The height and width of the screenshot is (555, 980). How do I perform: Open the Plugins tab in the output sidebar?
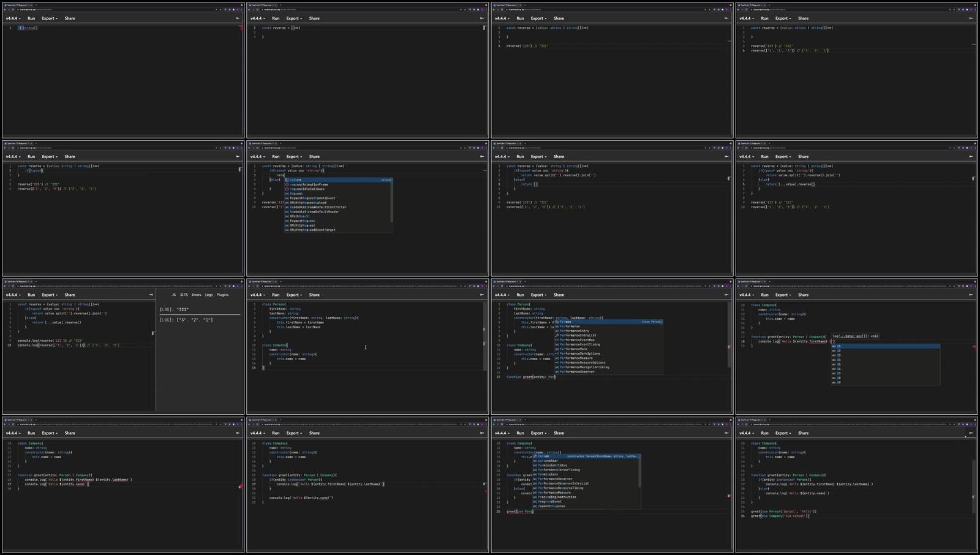coord(222,295)
